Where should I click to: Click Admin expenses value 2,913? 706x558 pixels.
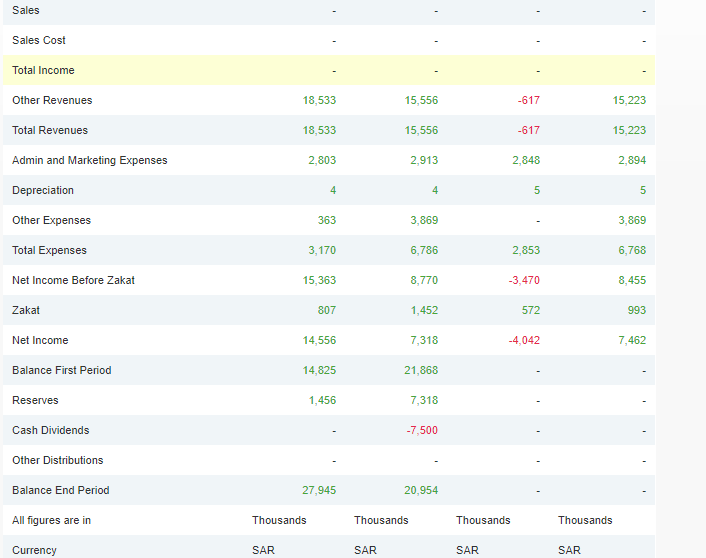(x=424, y=160)
